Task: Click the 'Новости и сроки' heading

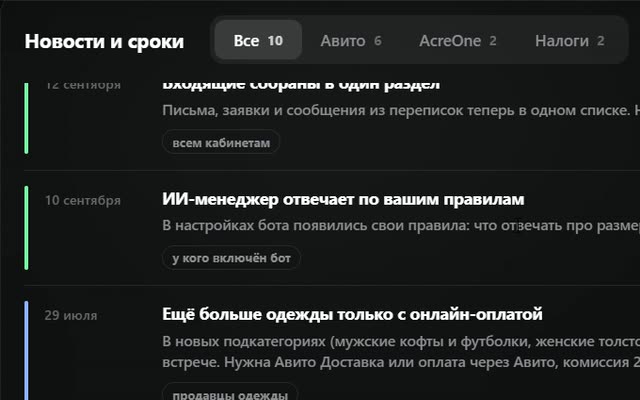Action: (104, 41)
